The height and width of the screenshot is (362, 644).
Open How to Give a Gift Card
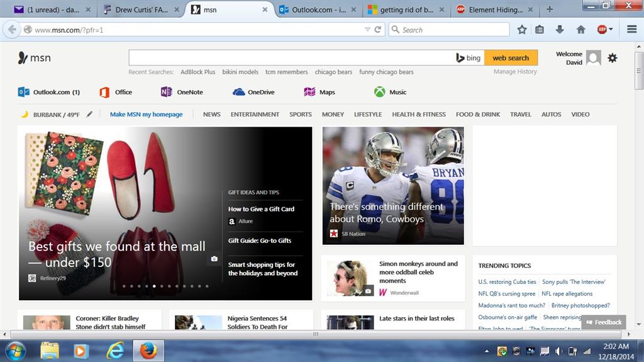tap(261, 209)
